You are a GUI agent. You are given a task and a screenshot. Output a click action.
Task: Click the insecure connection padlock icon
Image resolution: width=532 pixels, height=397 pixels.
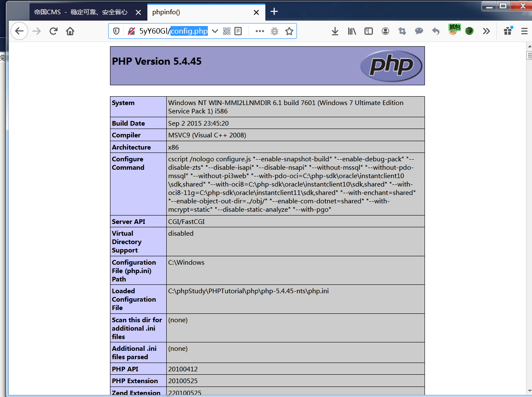coord(131,31)
